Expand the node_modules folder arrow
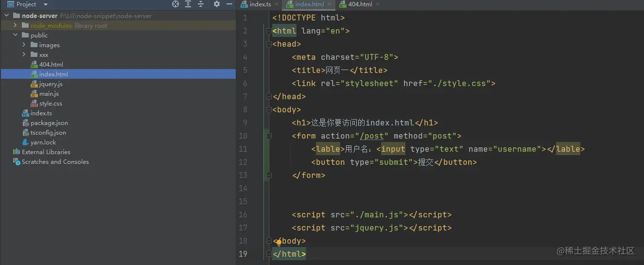 [15, 25]
